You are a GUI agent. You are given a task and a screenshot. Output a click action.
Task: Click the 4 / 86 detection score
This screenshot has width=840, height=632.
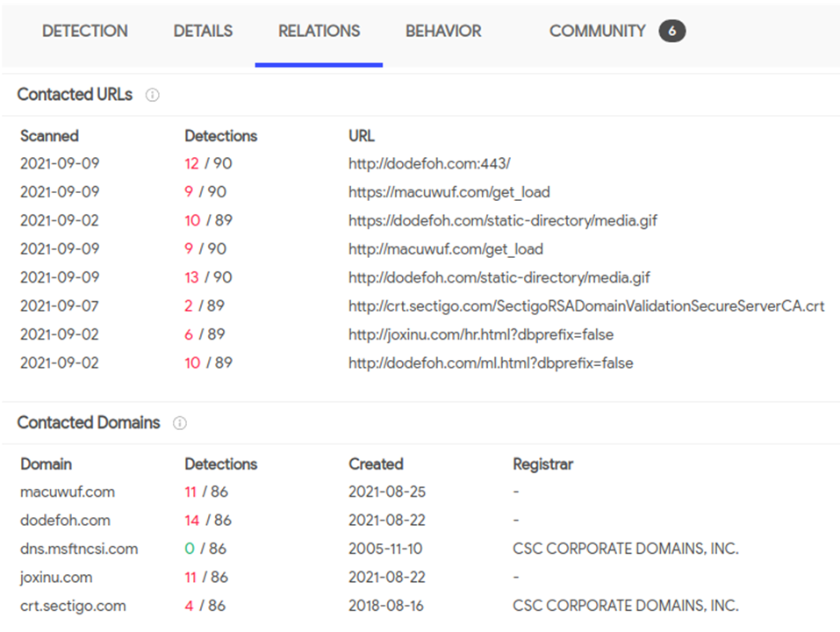pyautogui.click(x=205, y=606)
